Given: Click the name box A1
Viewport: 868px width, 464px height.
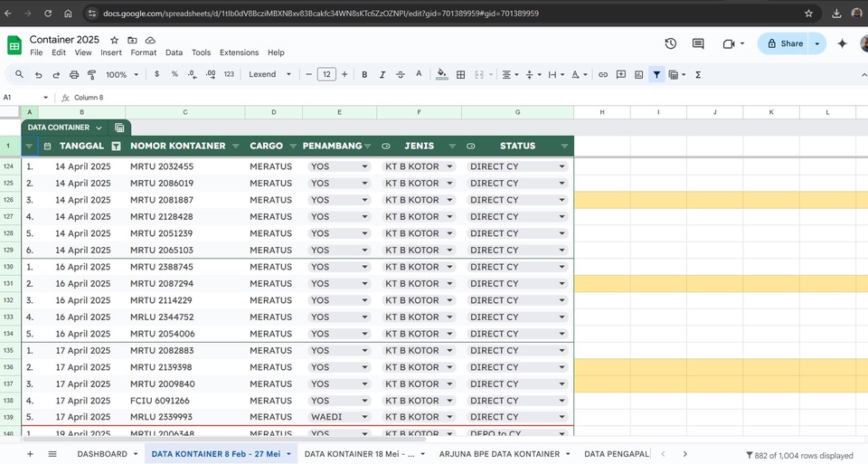Looking at the screenshot, I should [25, 98].
